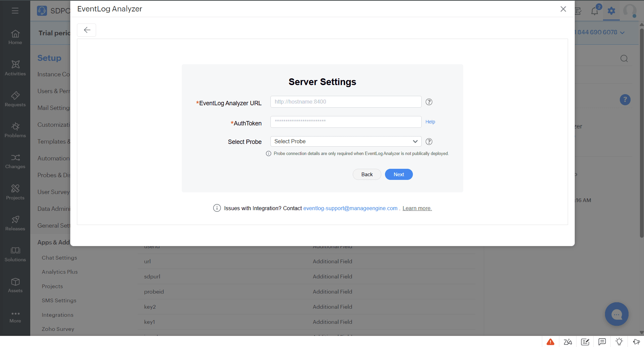Click lightbulb icon in bottom bar
Viewport: 644px width, 347px height.
tap(619, 342)
